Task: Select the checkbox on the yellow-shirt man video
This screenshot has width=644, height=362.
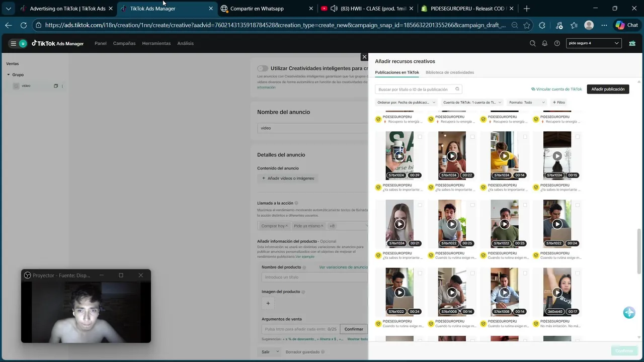Action: tap(525, 137)
